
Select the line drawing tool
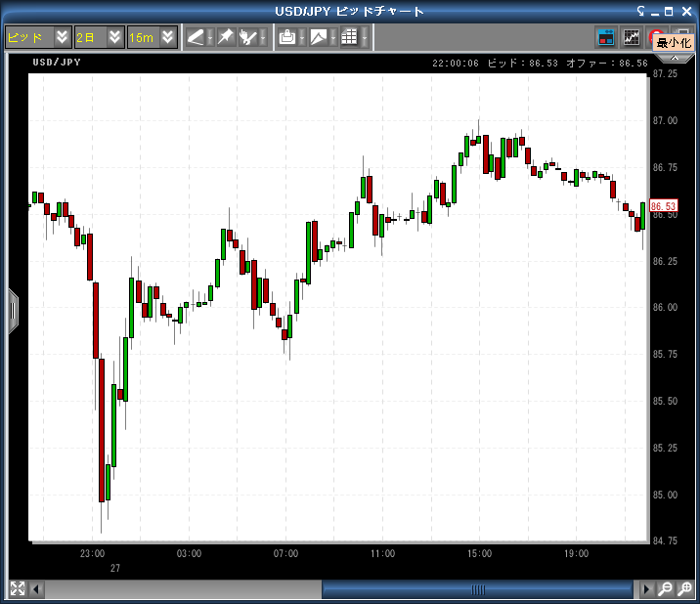click(x=196, y=37)
